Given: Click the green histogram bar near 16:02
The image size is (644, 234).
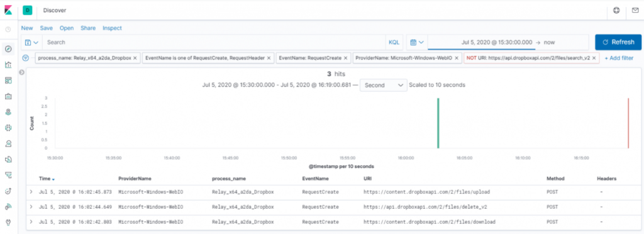Looking at the screenshot, I should (438, 123).
